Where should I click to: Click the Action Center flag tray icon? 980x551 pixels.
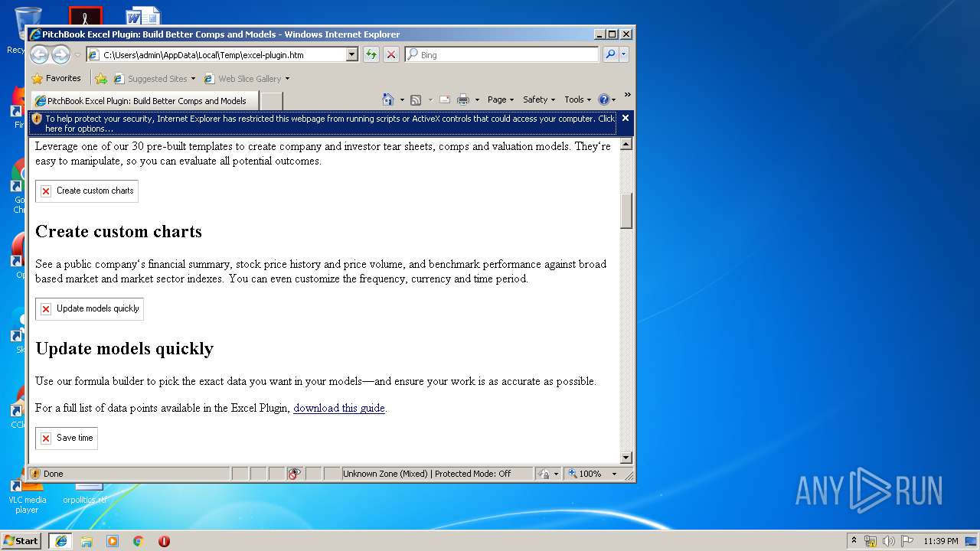click(x=906, y=541)
